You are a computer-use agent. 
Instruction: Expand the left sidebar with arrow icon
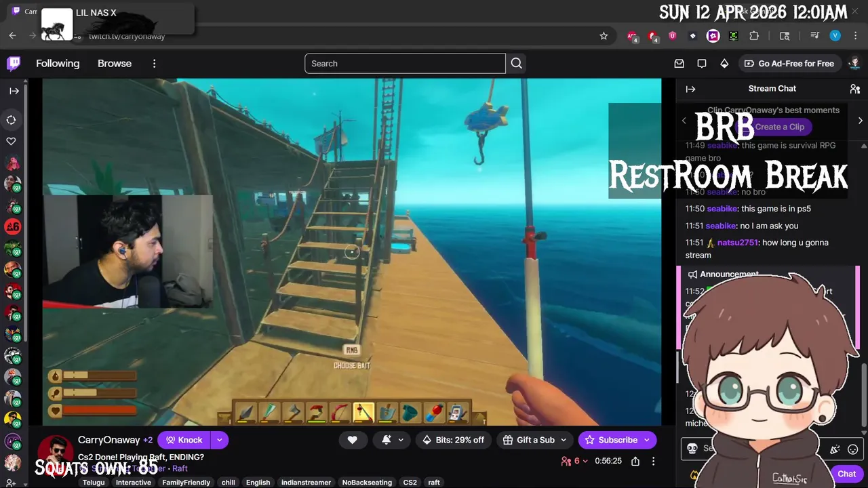(x=14, y=91)
